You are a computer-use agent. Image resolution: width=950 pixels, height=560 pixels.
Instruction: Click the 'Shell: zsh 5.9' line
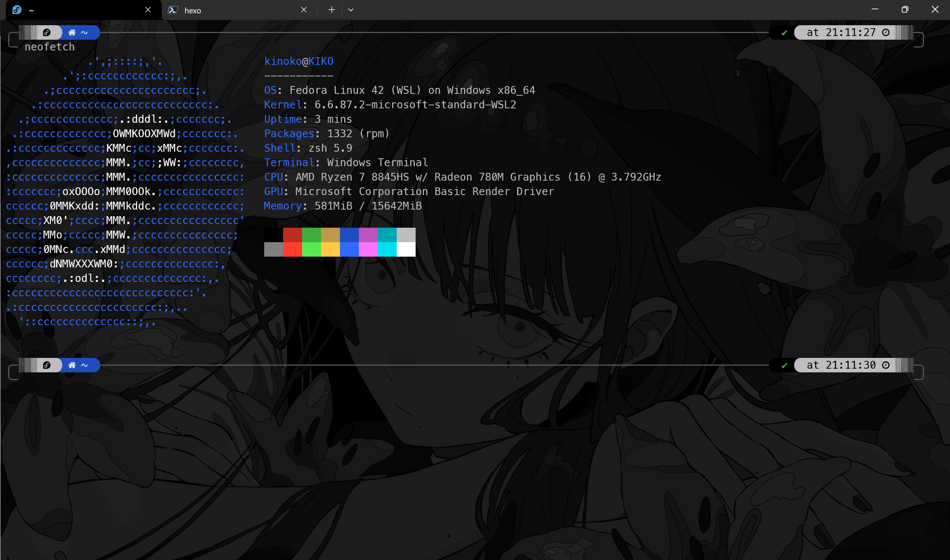pyautogui.click(x=308, y=148)
